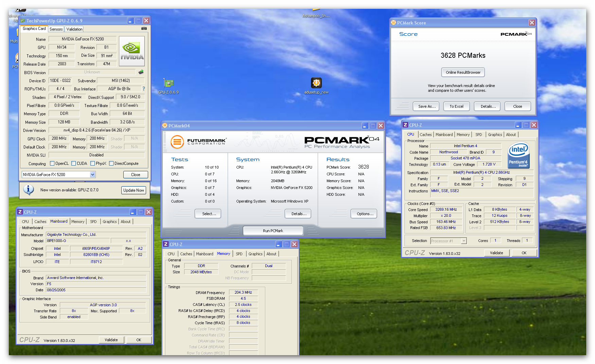Screen dimensions: 595x364
Task: Switch to the GPU-Z Sensors tab
Action: pos(56,29)
